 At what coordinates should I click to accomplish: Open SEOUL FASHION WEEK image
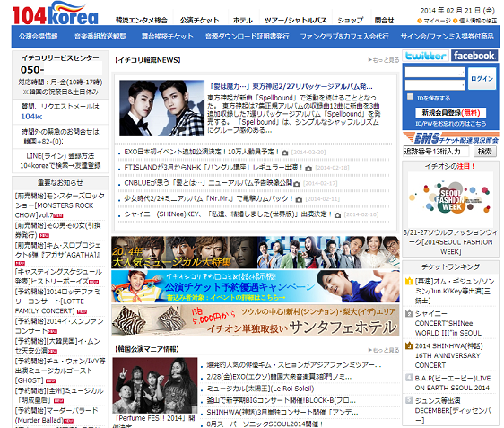(x=450, y=200)
